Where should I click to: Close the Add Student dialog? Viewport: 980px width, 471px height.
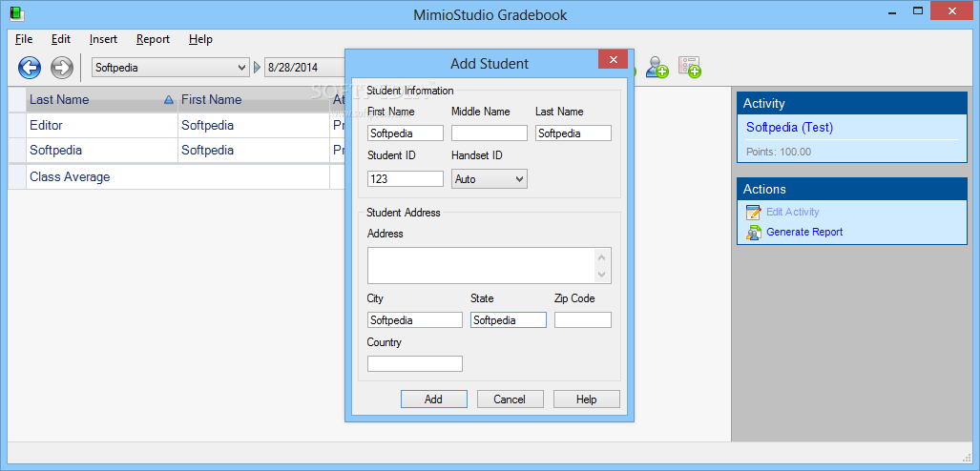pos(613,59)
